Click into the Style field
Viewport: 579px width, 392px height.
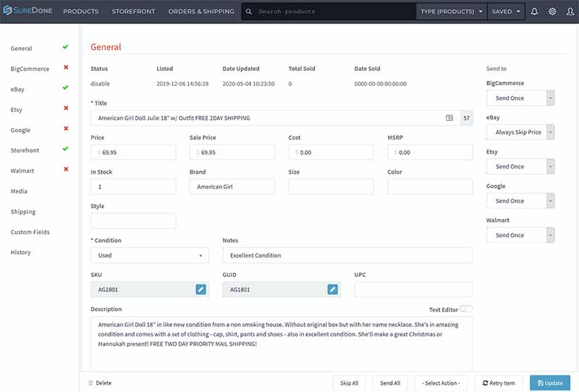pyautogui.click(x=133, y=221)
